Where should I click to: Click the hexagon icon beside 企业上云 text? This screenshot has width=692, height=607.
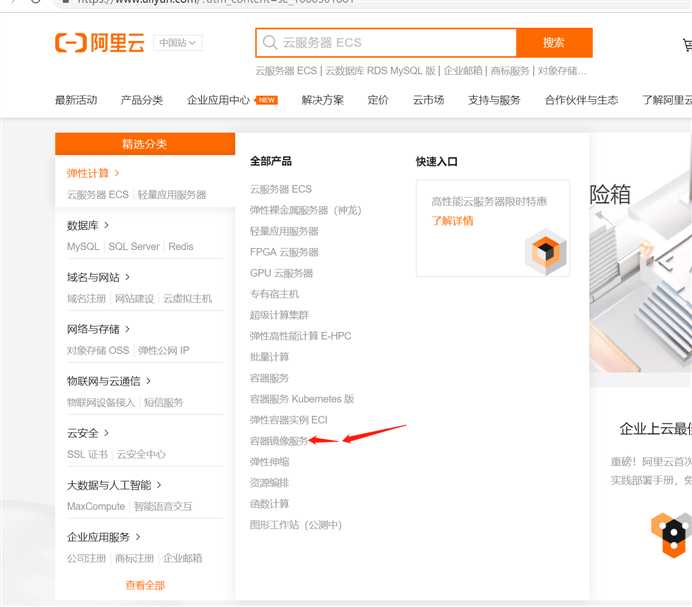pyautogui.click(x=672, y=535)
